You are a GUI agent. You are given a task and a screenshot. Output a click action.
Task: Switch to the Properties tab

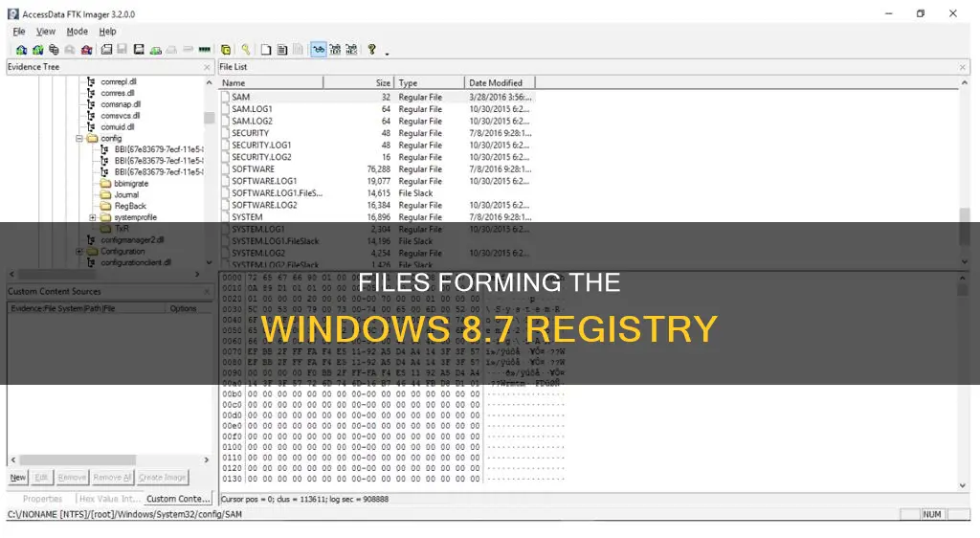point(42,499)
